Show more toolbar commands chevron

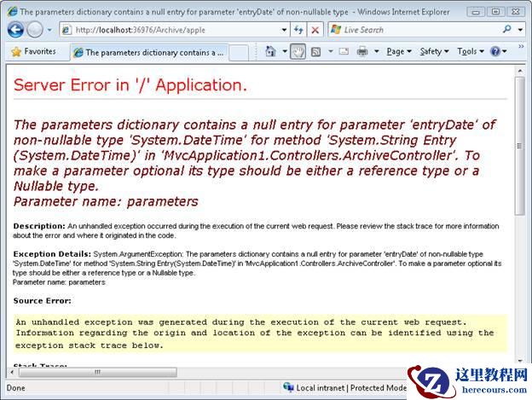click(x=521, y=46)
